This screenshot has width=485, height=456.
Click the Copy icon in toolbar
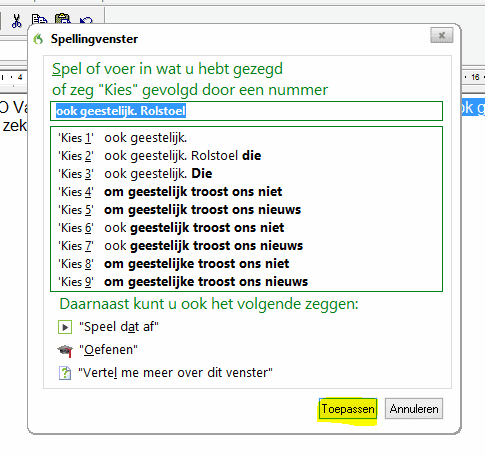[x=39, y=19]
